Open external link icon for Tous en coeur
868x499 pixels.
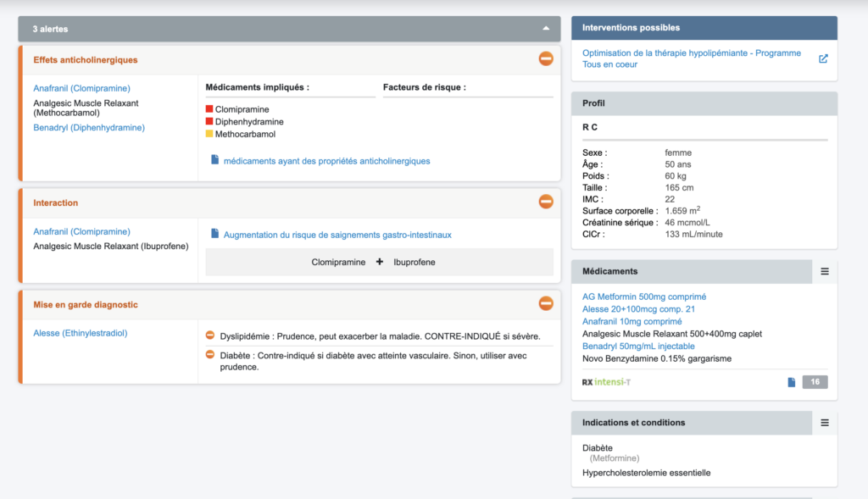point(823,58)
